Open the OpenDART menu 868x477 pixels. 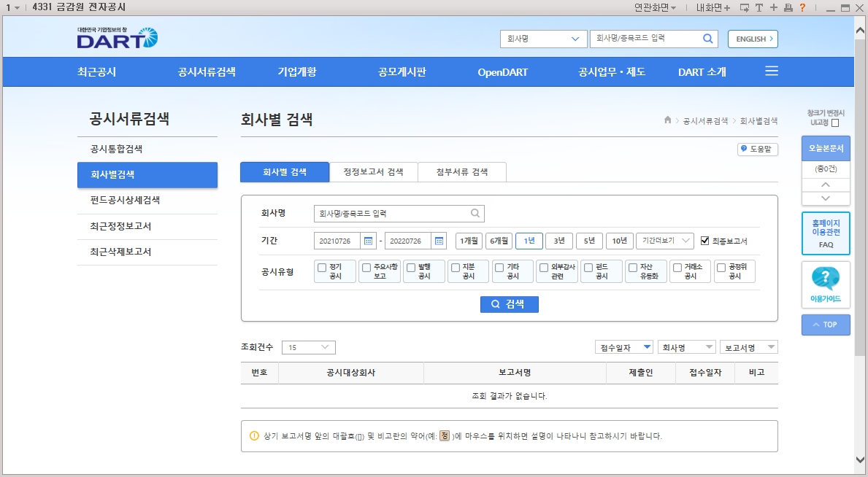[503, 72]
